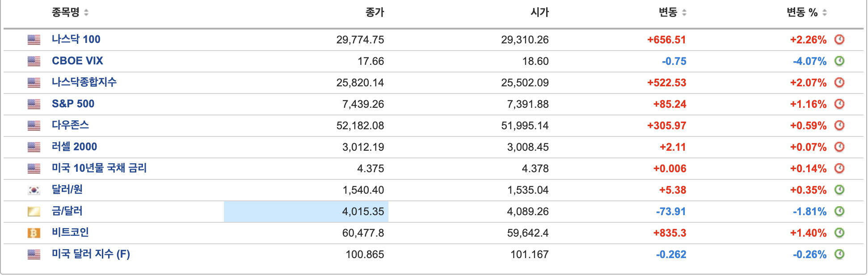
Task: Open the 나스닥종합지수 link
Action: (x=84, y=82)
